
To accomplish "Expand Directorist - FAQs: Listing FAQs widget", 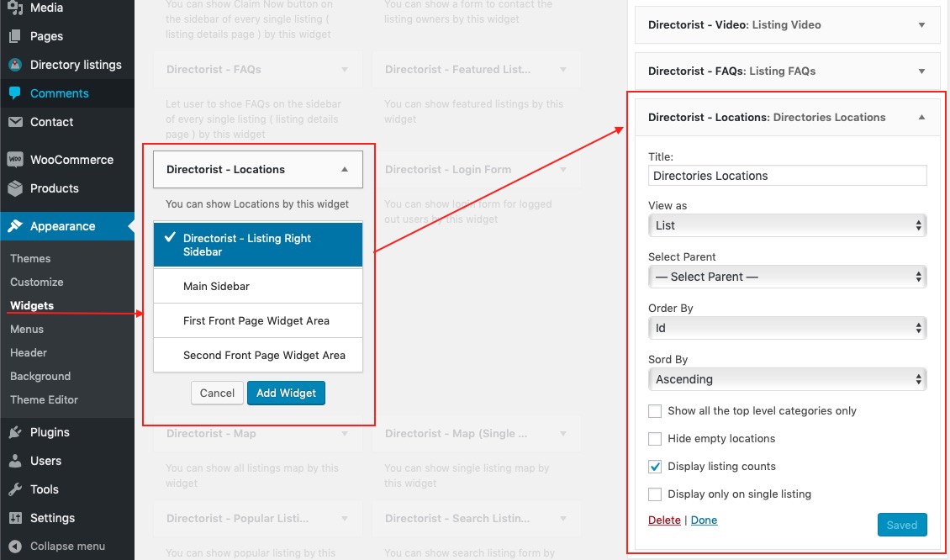I will [921, 71].
